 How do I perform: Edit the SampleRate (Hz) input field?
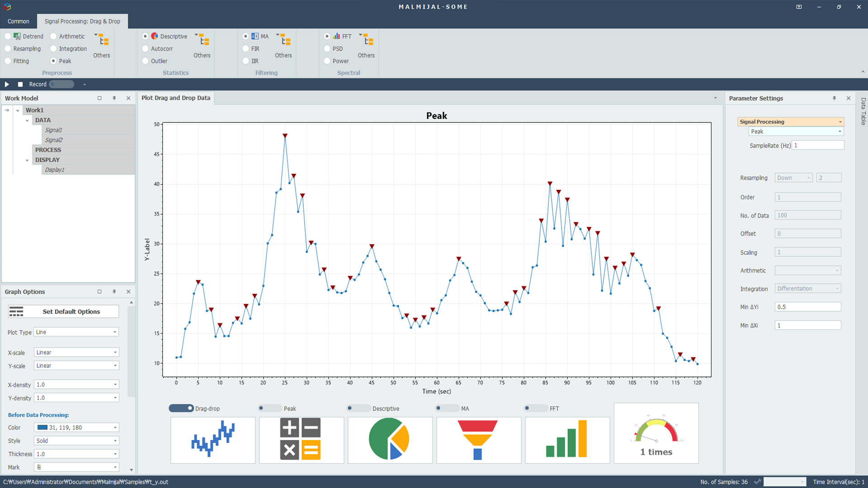pyautogui.click(x=818, y=145)
